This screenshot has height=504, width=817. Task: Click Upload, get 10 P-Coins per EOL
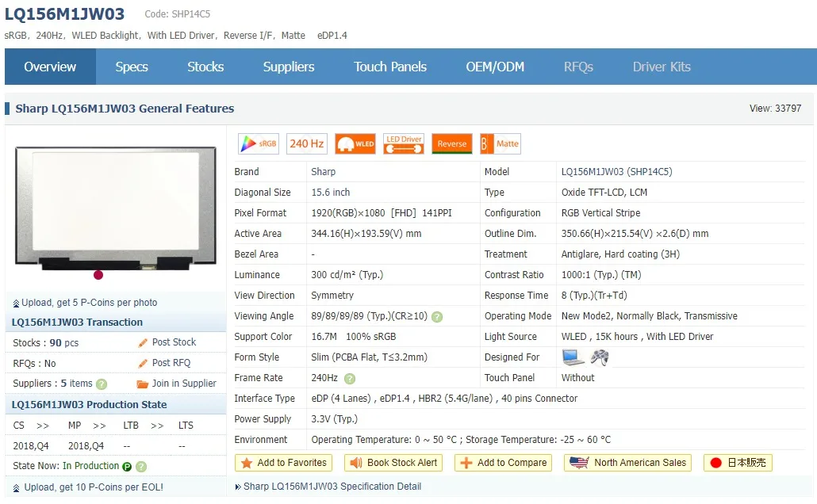click(x=94, y=487)
